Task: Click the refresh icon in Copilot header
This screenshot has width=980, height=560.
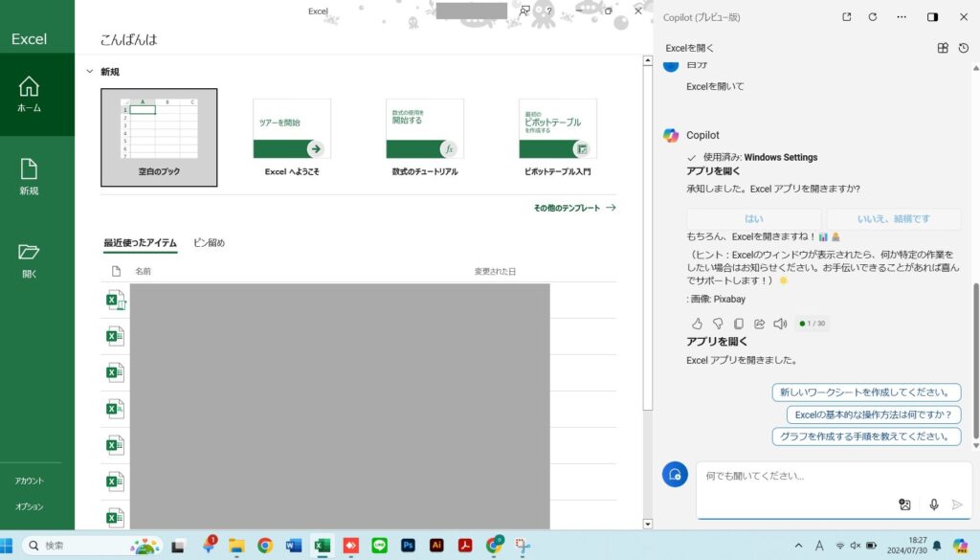Action: (873, 17)
